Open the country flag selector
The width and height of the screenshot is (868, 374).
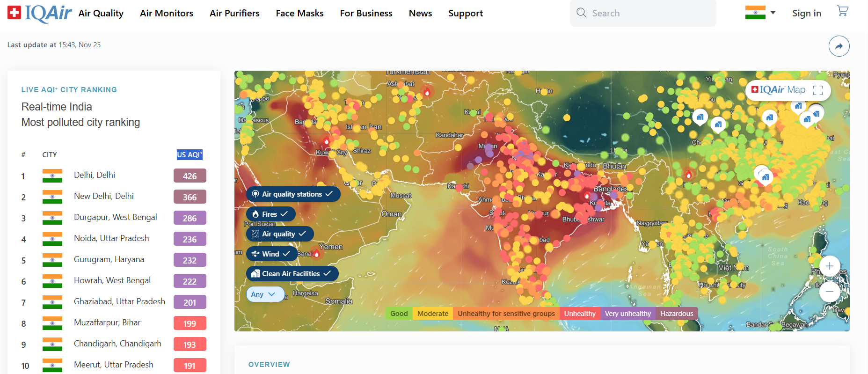click(760, 13)
